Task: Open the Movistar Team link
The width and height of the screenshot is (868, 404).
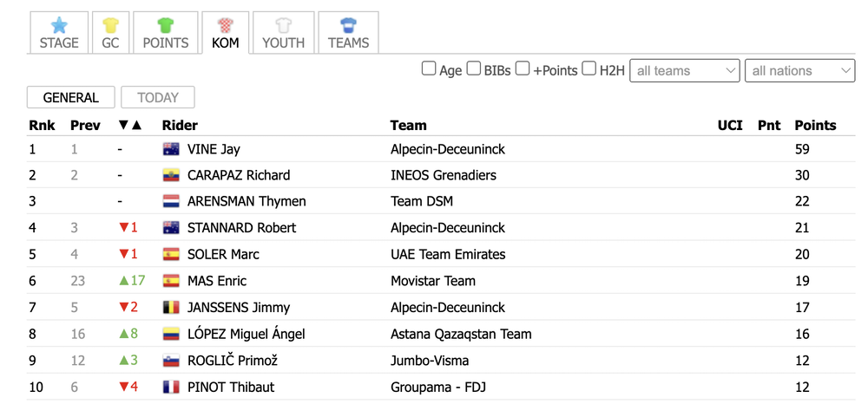Action: (x=433, y=281)
